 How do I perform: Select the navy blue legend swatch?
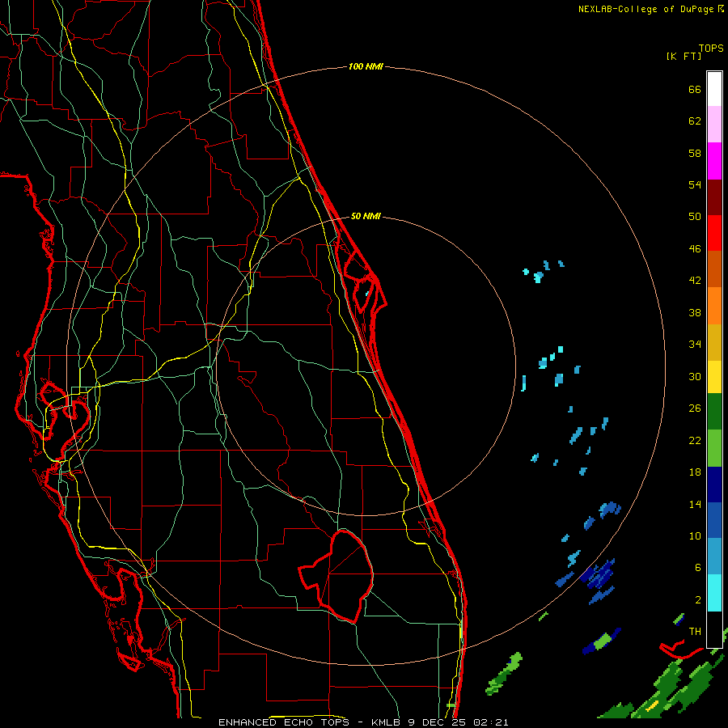coord(714,485)
